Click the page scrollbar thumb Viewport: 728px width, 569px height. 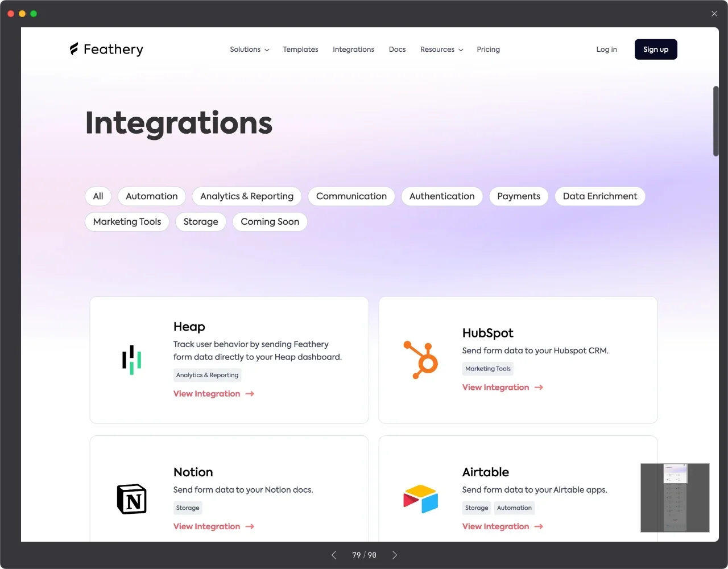(x=715, y=121)
